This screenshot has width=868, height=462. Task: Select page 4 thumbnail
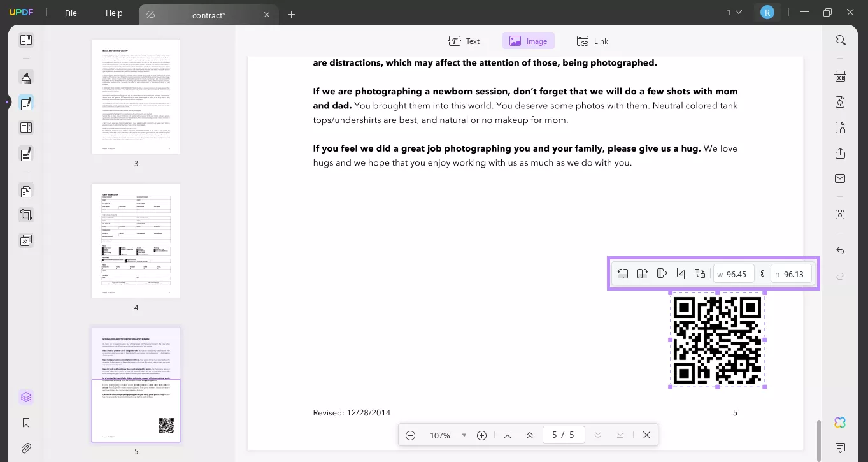pyautogui.click(x=136, y=240)
